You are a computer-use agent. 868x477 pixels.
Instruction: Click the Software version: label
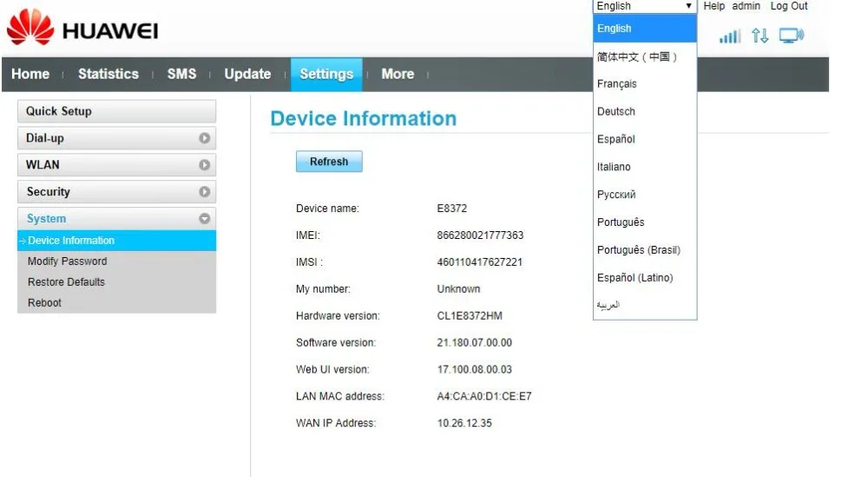pyautogui.click(x=335, y=343)
